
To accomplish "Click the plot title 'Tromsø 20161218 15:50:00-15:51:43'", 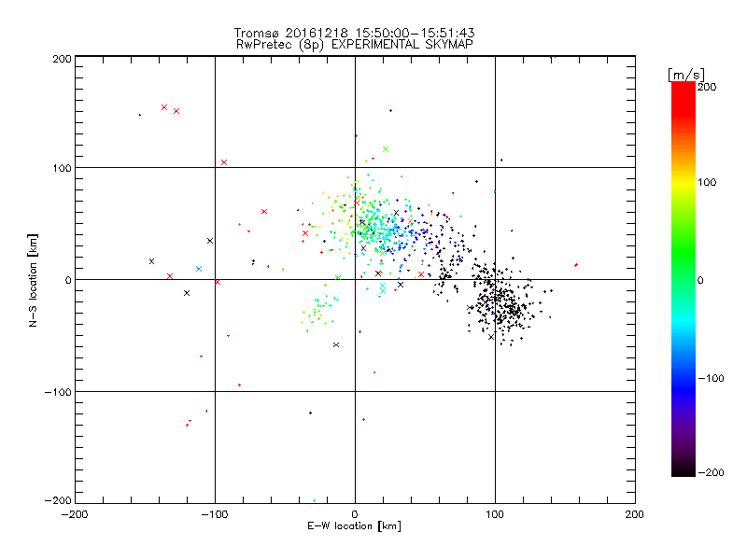I will coord(354,33).
